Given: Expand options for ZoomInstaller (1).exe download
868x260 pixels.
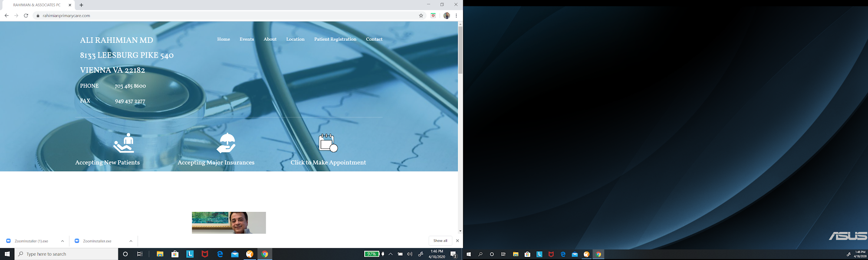Looking at the screenshot, I should 62,241.
